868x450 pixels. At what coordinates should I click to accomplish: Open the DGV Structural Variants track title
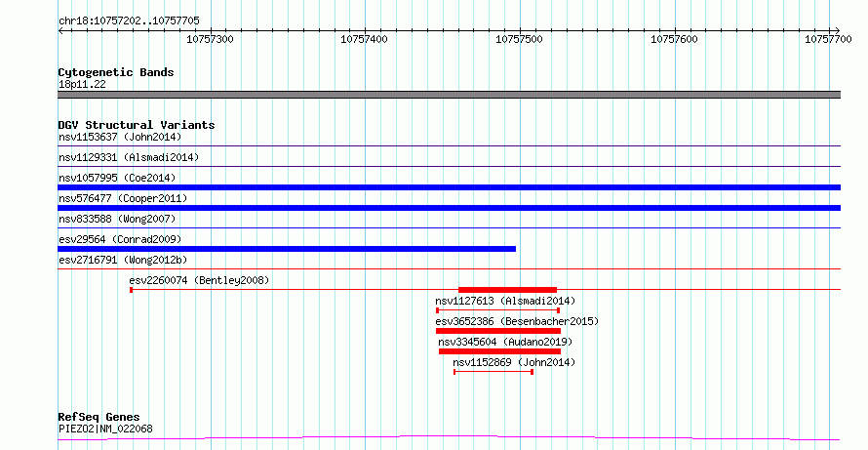coord(137,125)
